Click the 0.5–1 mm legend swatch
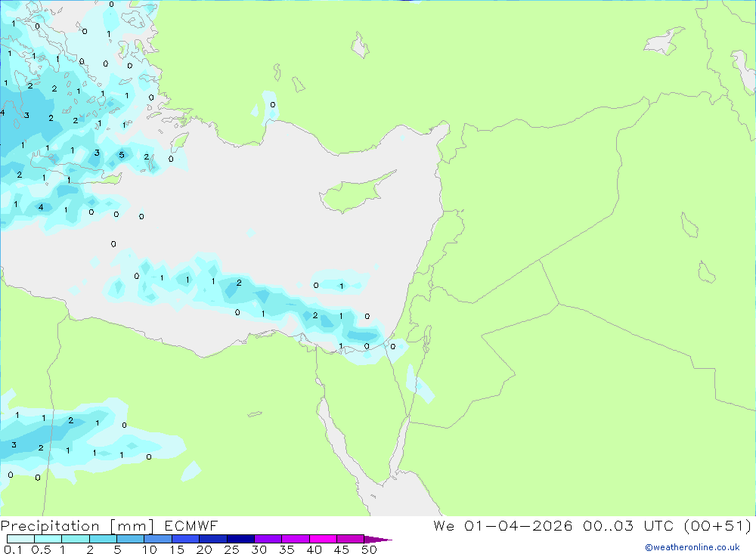This screenshot has width=756, height=554. click(x=48, y=539)
